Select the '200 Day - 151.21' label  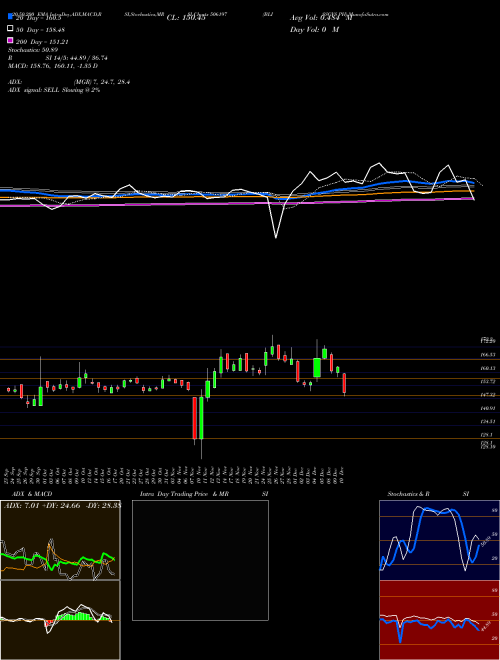click(43, 42)
